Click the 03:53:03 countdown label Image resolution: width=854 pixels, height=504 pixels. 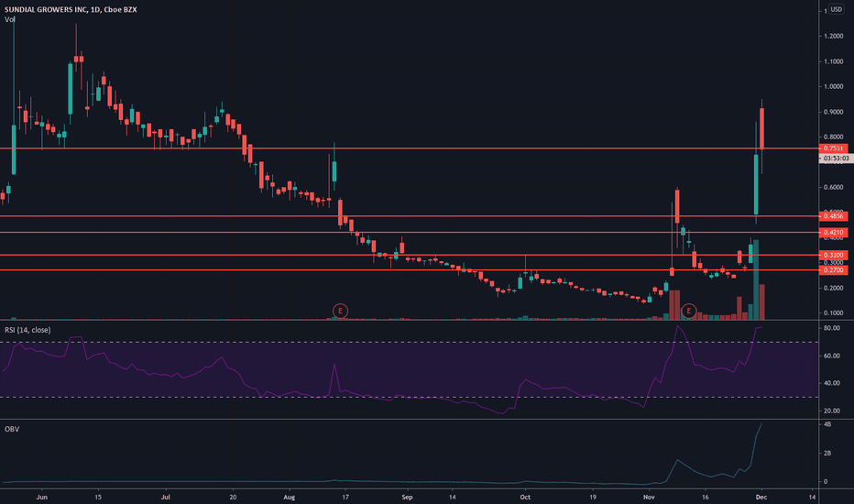[x=836, y=159]
